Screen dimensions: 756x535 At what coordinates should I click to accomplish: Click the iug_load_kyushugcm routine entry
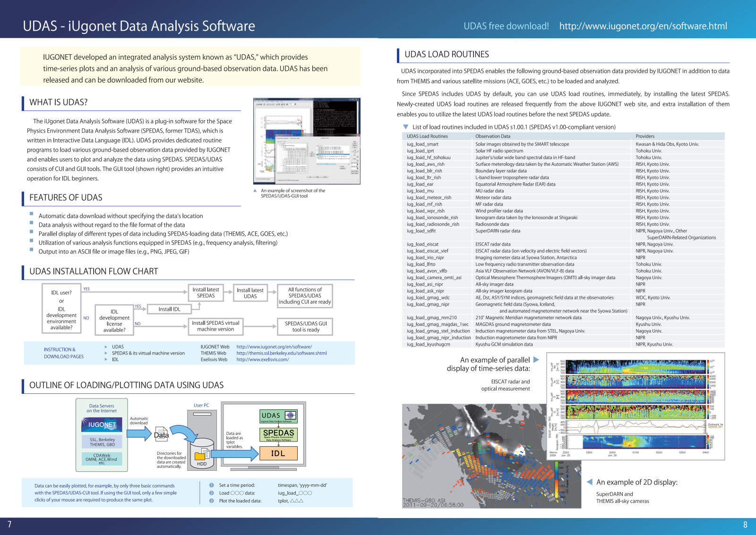pyautogui.click(x=429, y=344)
